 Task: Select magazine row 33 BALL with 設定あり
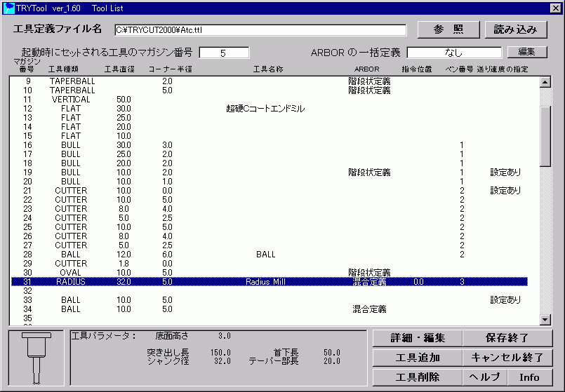[270, 300]
